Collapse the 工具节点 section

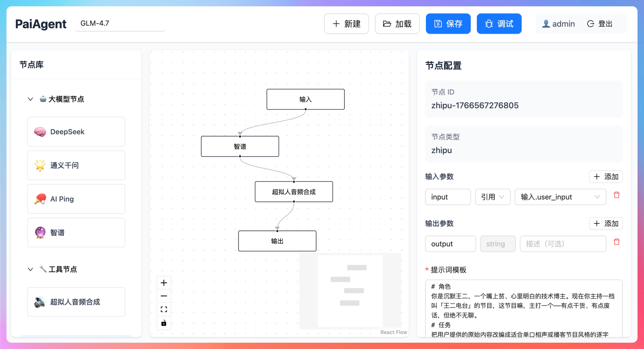click(30, 269)
